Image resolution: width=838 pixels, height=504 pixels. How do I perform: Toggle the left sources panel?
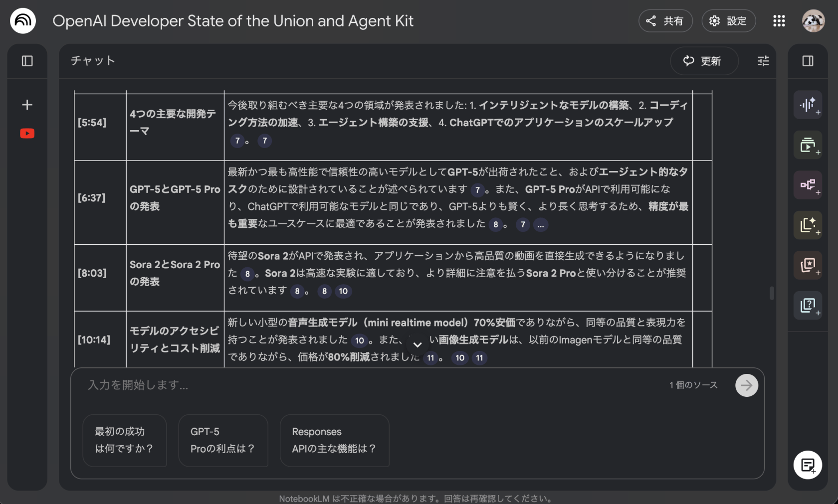(x=27, y=61)
